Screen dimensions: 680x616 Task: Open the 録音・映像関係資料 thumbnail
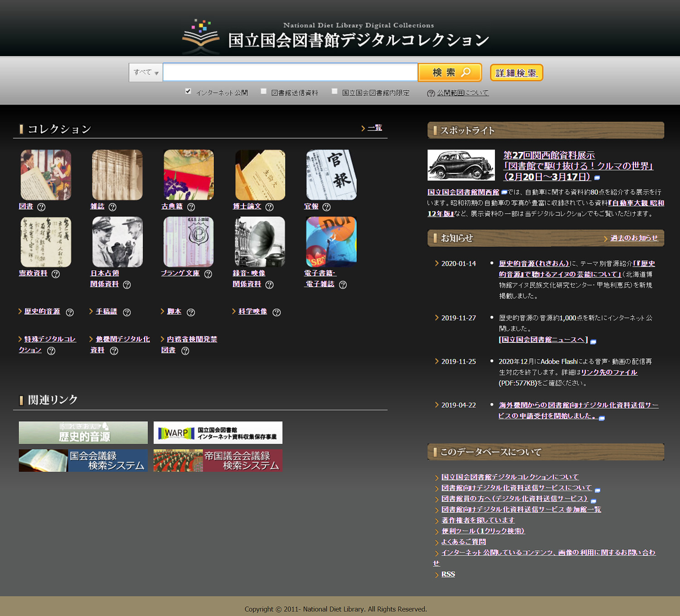click(x=260, y=242)
